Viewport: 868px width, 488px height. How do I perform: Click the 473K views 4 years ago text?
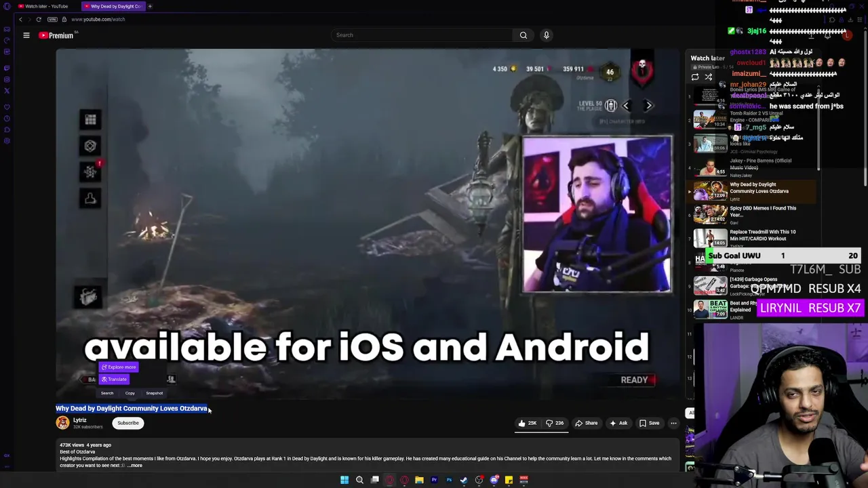tap(85, 445)
